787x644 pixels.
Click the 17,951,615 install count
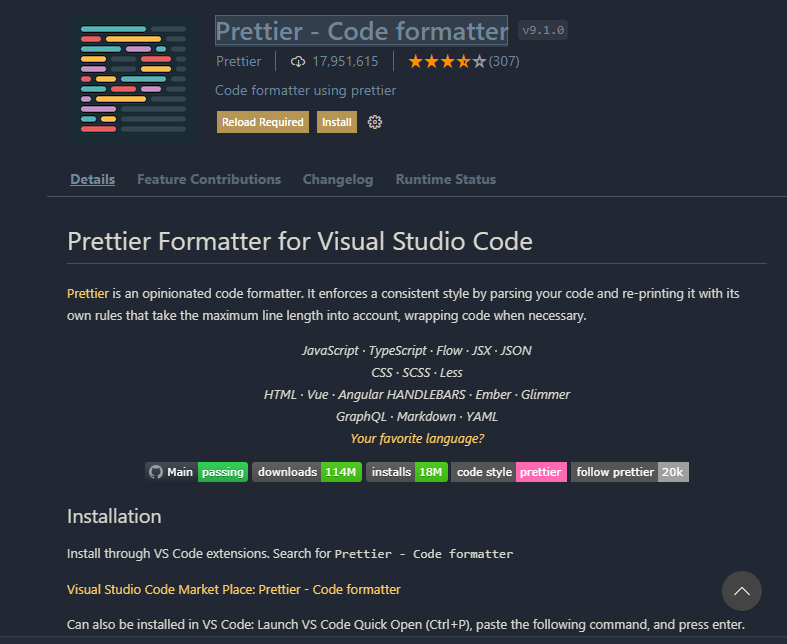pyautogui.click(x=345, y=61)
